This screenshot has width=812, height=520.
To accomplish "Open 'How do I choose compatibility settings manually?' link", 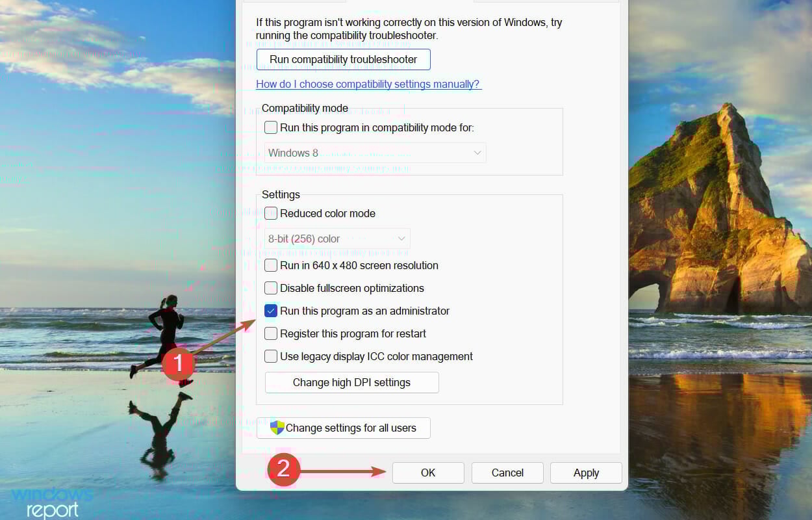I will (368, 84).
